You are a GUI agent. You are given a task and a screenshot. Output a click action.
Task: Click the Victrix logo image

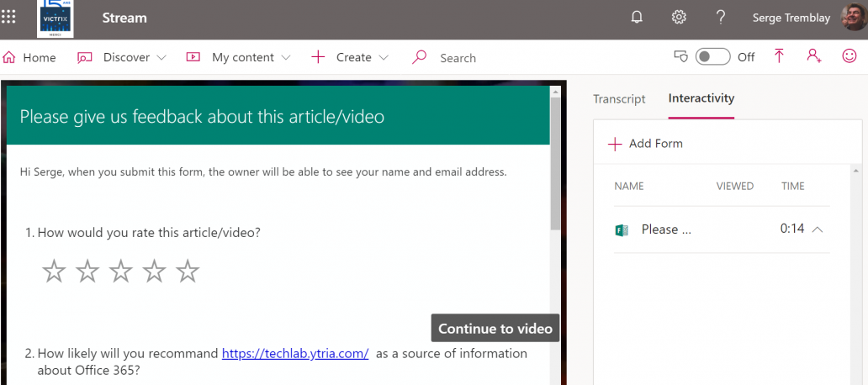click(56, 18)
